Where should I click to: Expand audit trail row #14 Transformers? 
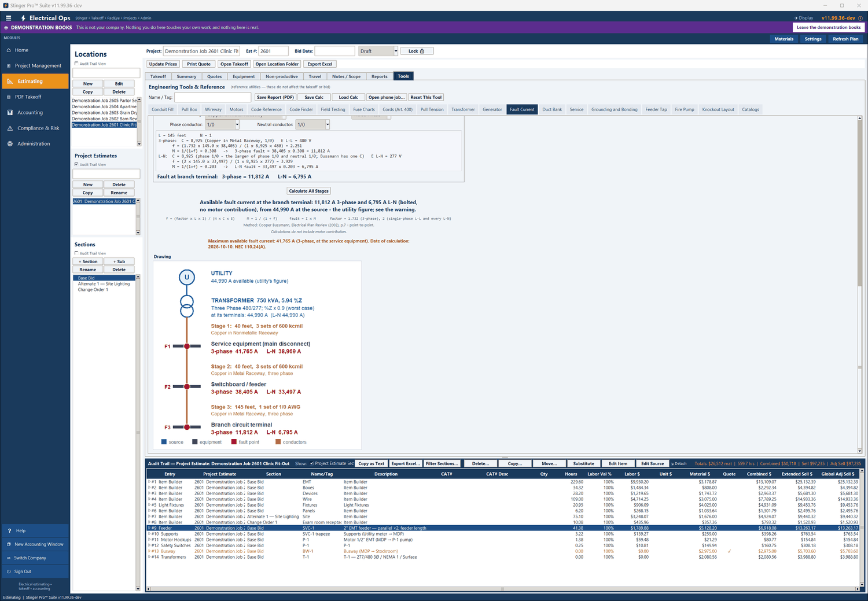click(149, 557)
